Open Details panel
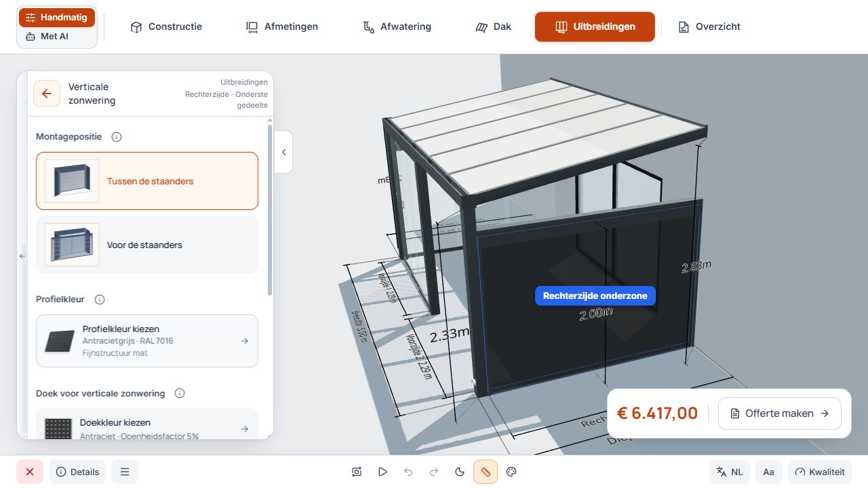 click(77, 472)
